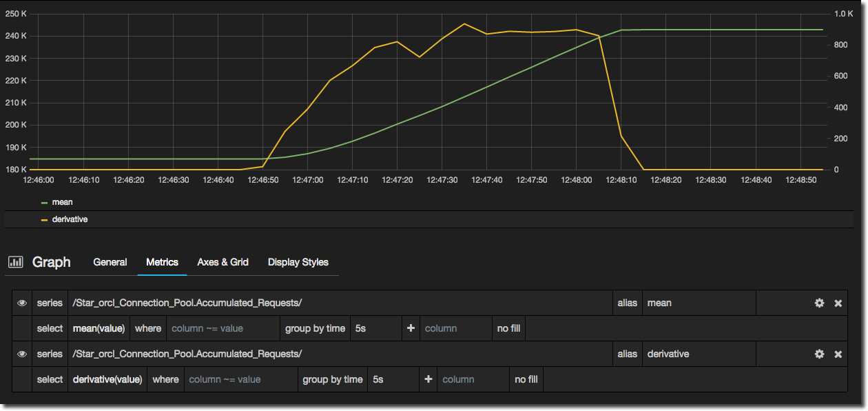Change the no fill option for mean query
Image resolution: width=868 pixels, height=411 pixels.
(508, 328)
